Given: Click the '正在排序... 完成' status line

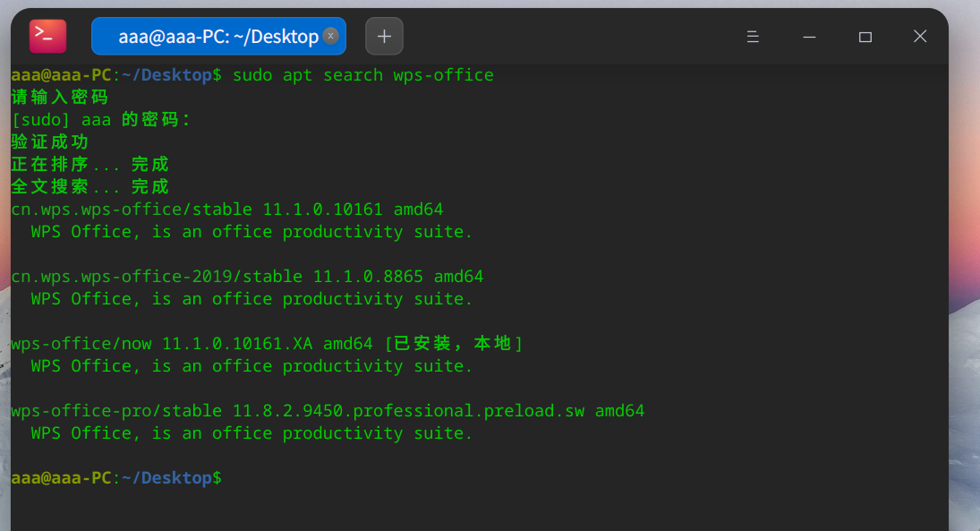Looking at the screenshot, I should pyautogui.click(x=89, y=165).
